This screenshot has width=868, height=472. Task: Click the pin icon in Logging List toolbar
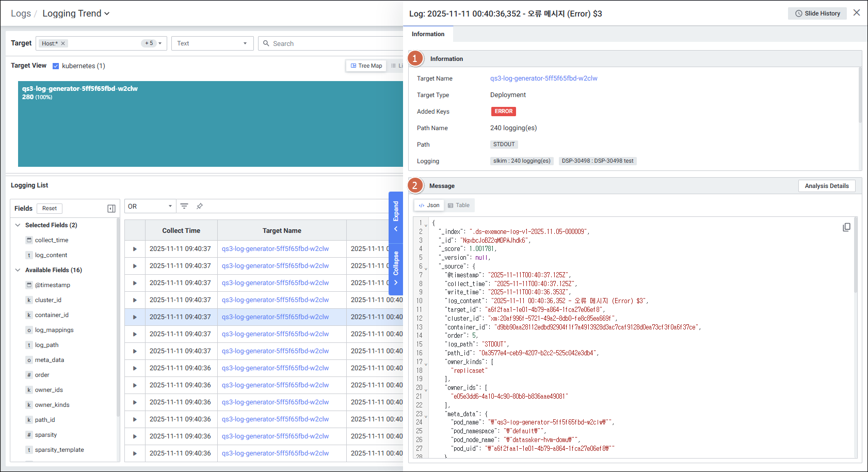coord(200,206)
